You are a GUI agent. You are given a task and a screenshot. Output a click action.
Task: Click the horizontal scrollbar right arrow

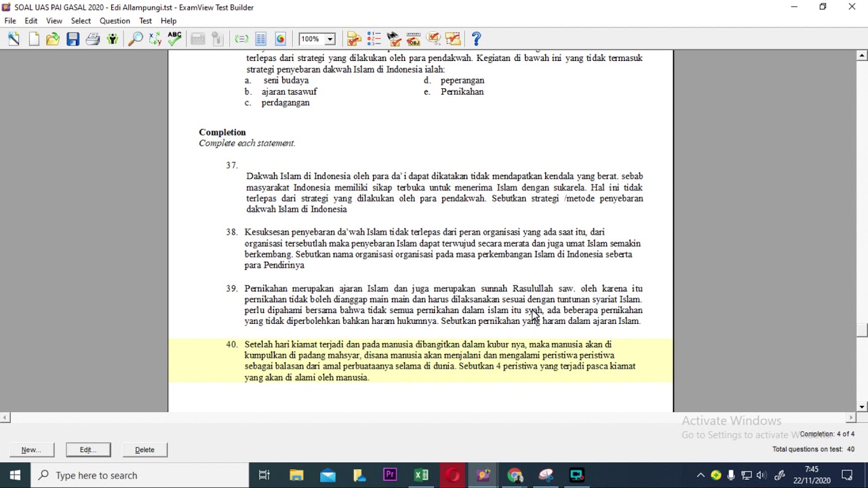pos(850,418)
